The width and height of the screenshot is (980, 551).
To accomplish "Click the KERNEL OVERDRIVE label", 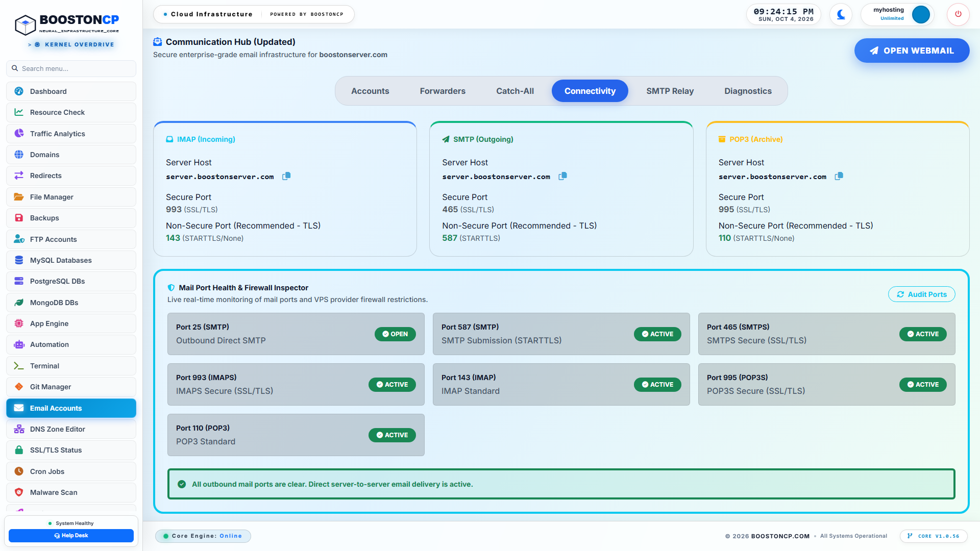I will pos(79,44).
